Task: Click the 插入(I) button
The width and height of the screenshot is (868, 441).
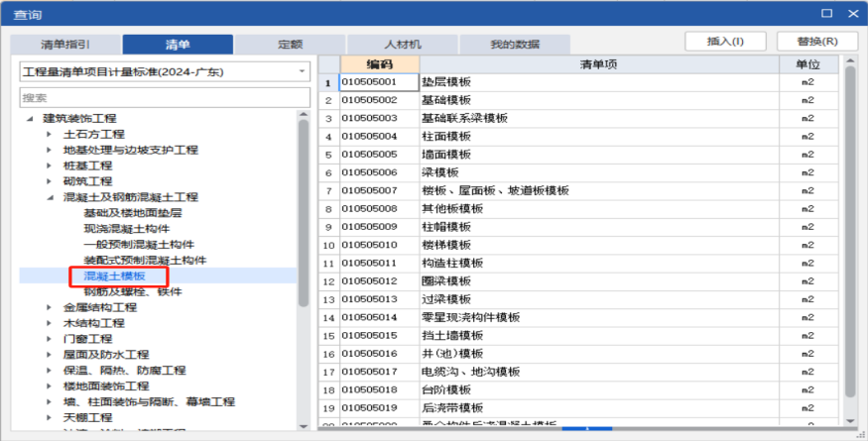Action: (x=725, y=41)
